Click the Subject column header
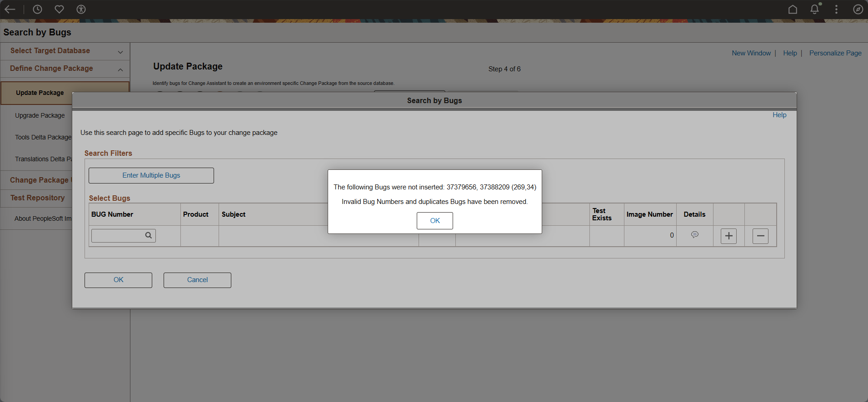868x402 pixels. click(234, 214)
